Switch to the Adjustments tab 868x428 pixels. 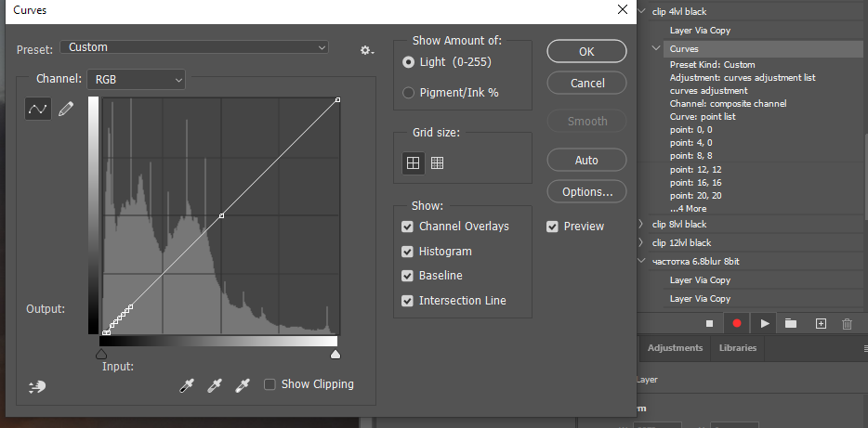[676, 348]
